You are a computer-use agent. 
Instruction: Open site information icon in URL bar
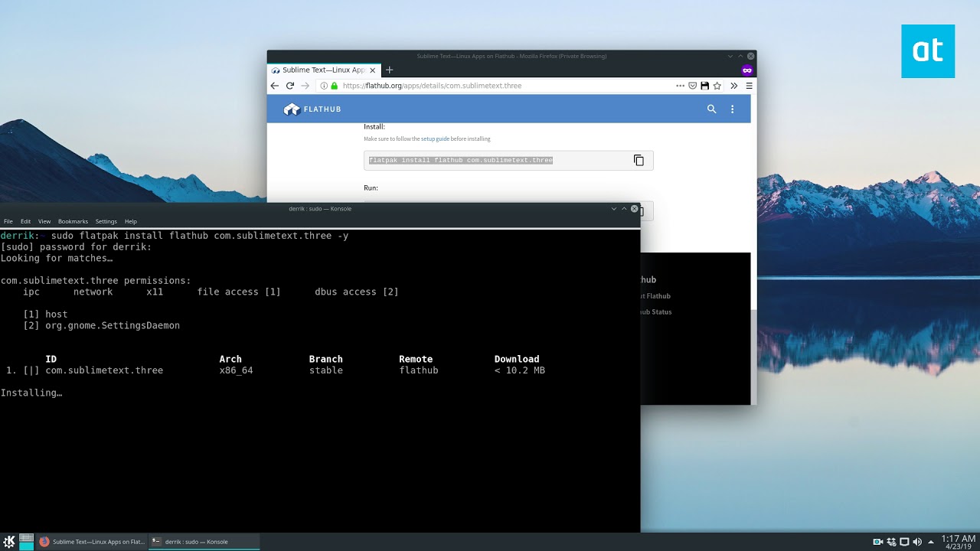click(324, 86)
